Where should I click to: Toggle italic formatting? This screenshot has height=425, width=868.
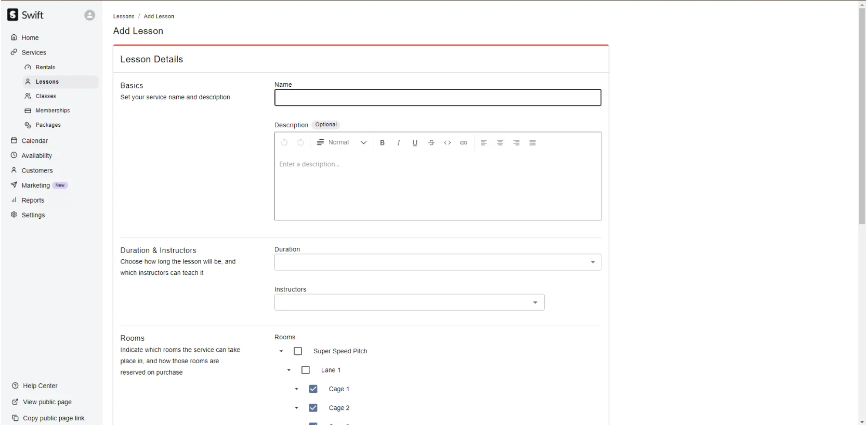click(399, 143)
